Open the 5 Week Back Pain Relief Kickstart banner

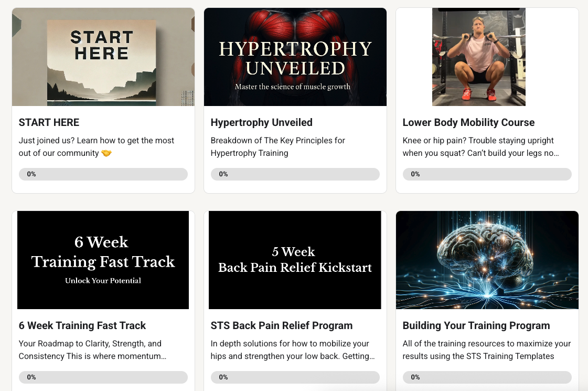point(295,260)
